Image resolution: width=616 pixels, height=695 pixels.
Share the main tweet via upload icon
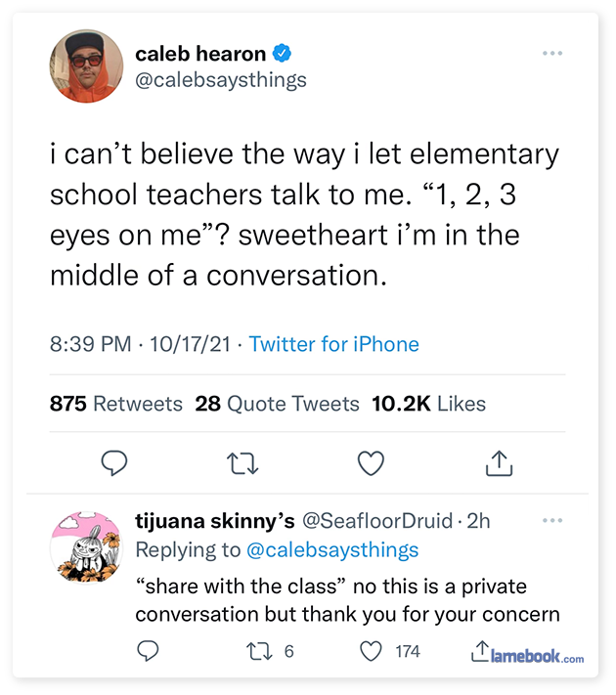click(499, 462)
